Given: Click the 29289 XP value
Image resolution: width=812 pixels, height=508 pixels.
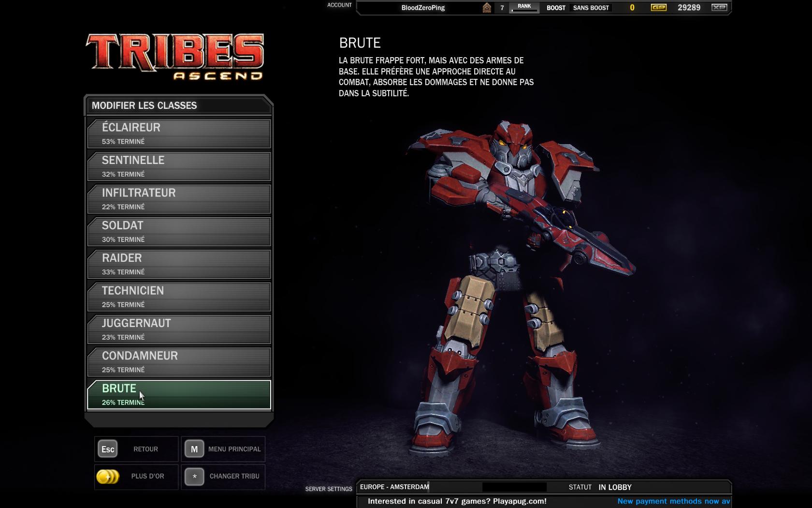Looking at the screenshot, I should 689,8.
